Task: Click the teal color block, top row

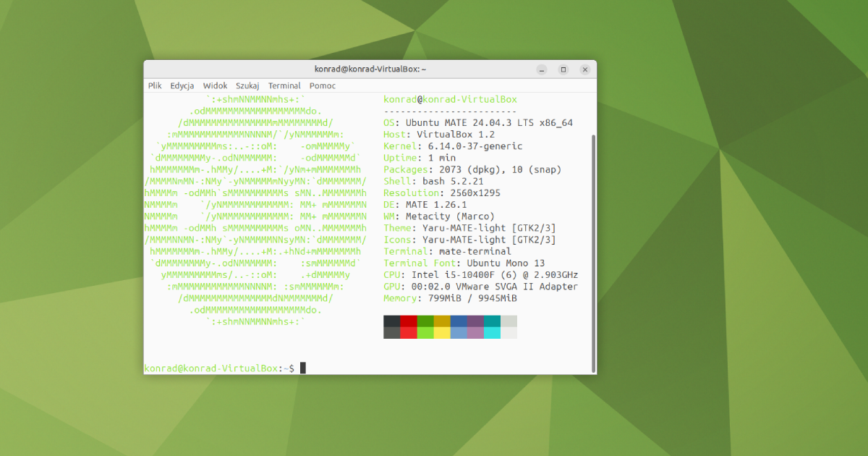Action: coord(492,321)
